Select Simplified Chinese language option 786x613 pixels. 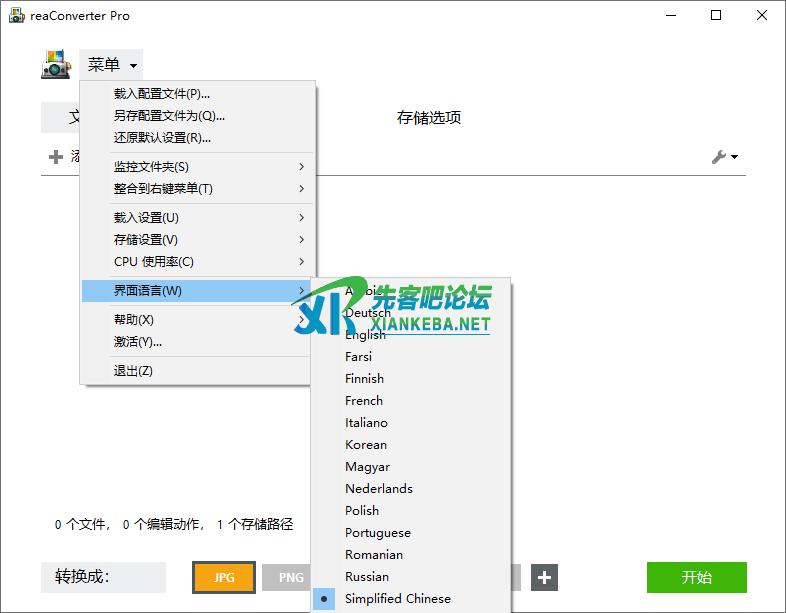point(397,599)
